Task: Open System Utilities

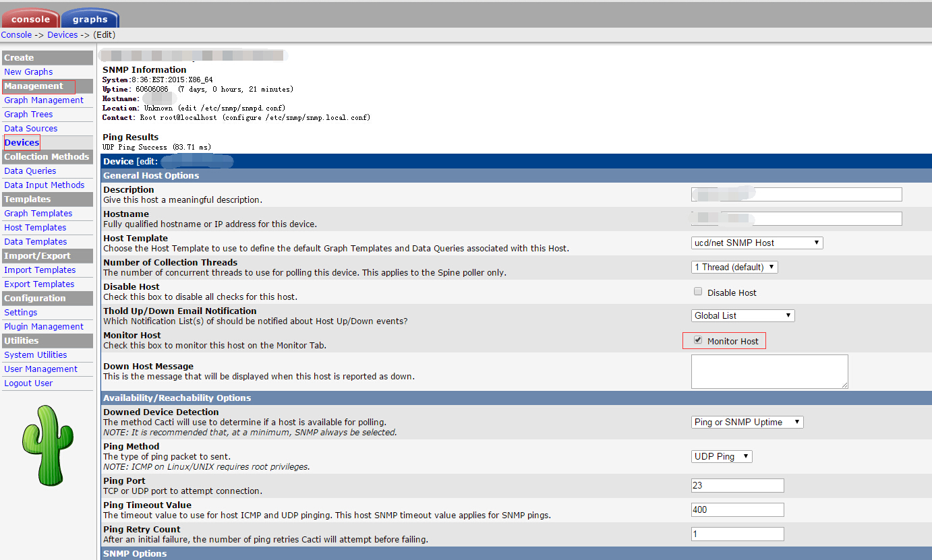Action: coord(36,355)
